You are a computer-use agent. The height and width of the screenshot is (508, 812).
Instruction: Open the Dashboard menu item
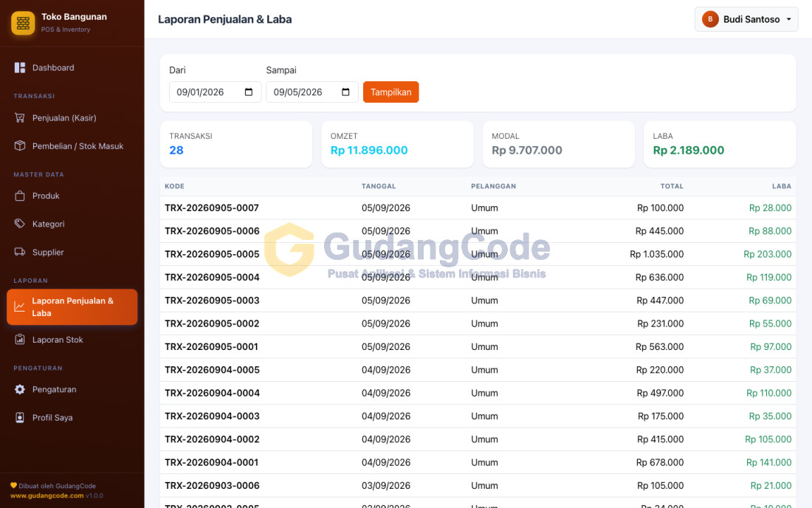click(72, 68)
